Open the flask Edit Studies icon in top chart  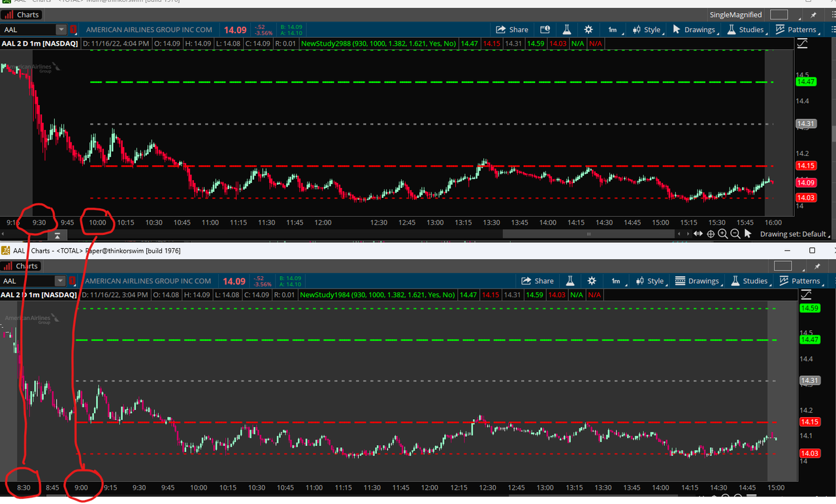click(566, 29)
